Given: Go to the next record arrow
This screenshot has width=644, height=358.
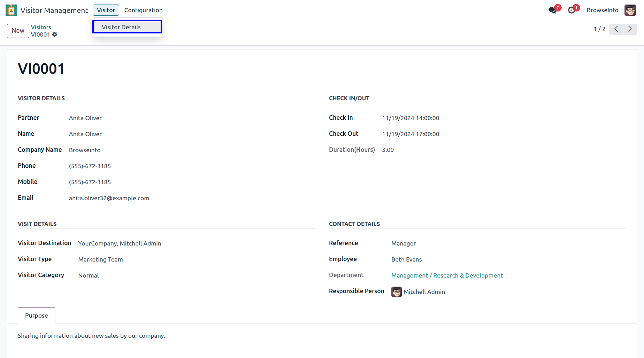Looking at the screenshot, I should [630, 29].
